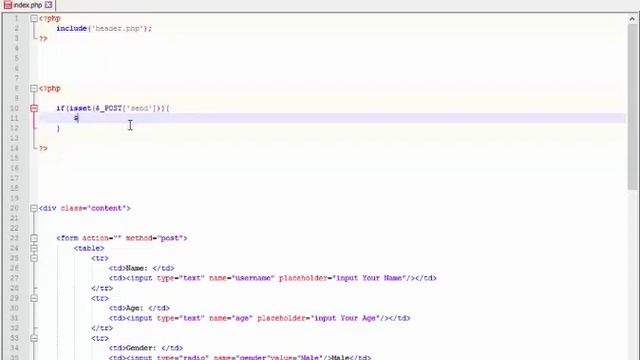
Task: Click the isset function name
Action: (80, 108)
